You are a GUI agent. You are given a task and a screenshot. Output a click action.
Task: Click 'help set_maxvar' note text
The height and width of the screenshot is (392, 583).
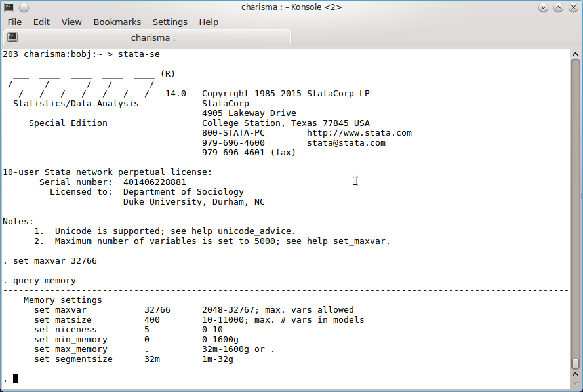pos(348,241)
